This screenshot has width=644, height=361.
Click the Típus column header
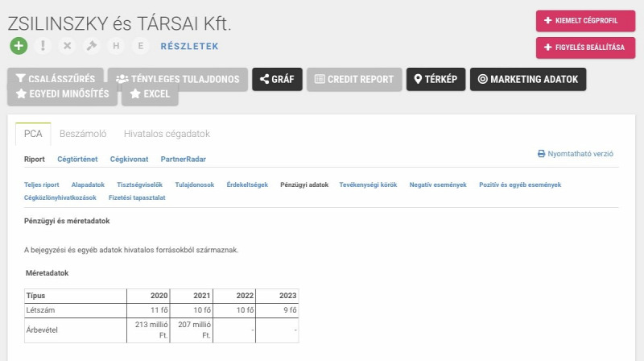(x=76, y=296)
